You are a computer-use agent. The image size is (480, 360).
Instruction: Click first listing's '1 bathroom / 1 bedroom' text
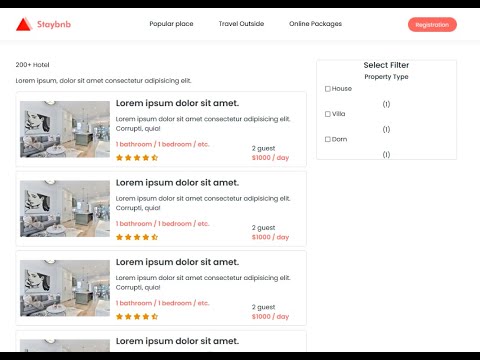[x=162, y=144]
